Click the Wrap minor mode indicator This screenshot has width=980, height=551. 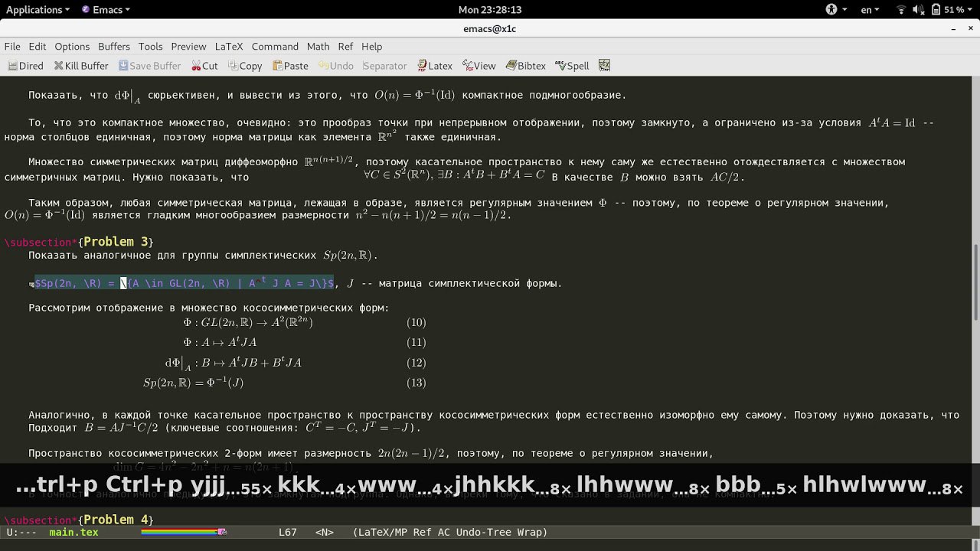point(530,532)
